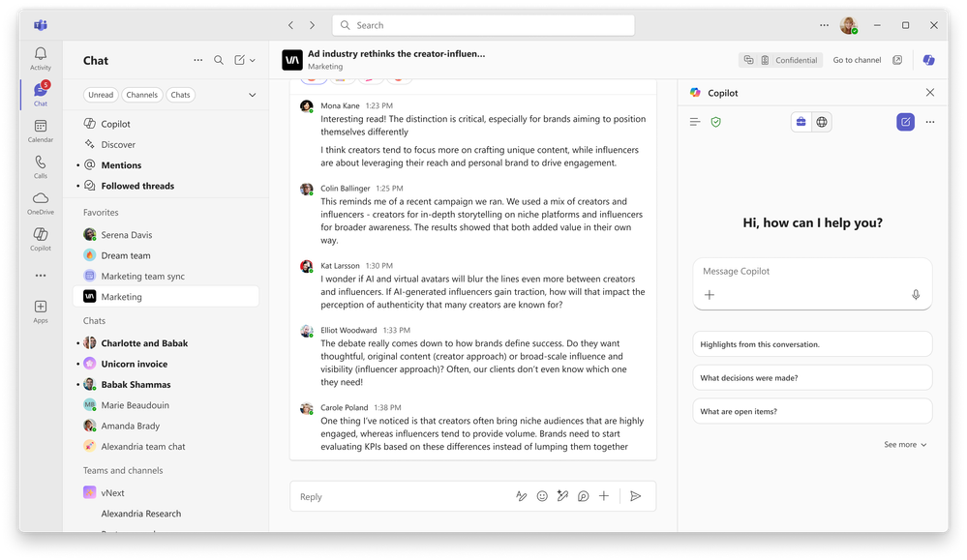Attach content with the plus icon in reply box
Image resolution: width=967 pixels, height=560 pixels.
604,496
